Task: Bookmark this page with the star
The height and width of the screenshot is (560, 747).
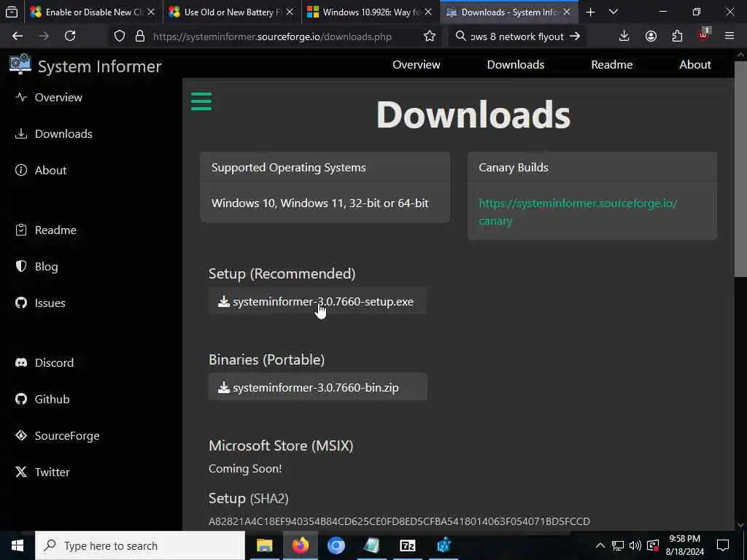Action: coord(429,36)
